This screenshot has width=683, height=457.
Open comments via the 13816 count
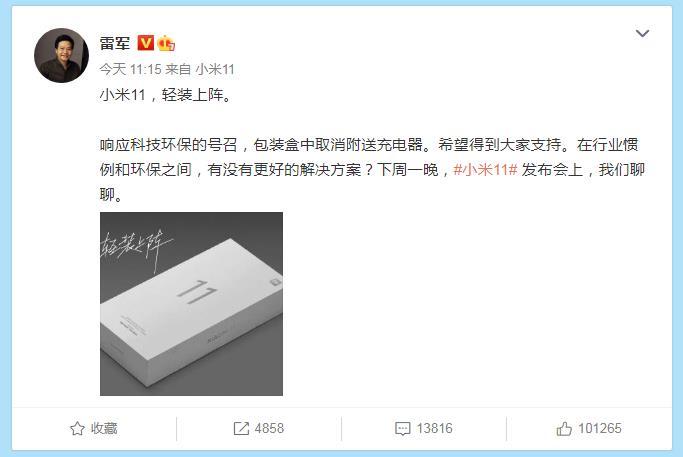pyautogui.click(x=434, y=428)
